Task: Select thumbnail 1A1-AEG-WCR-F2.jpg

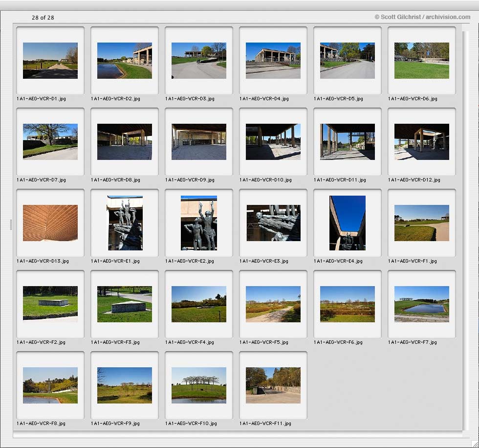Action: tap(50, 304)
